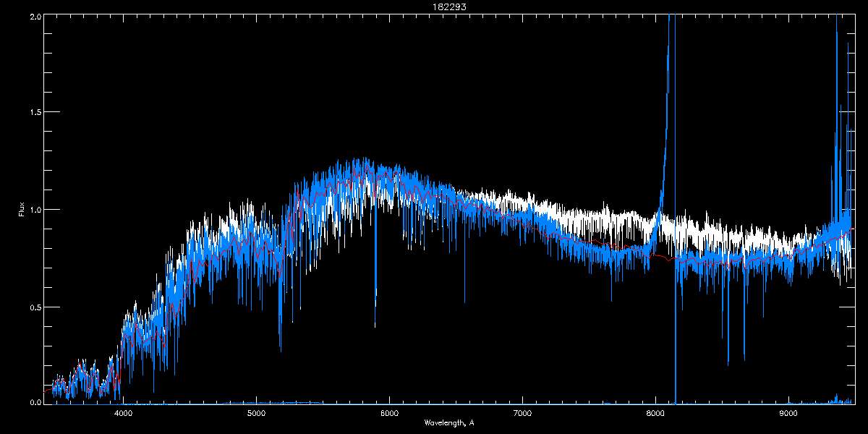Click the 8000 x-axis tick label
The height and width of the screenshot is (434, 868).
[655, 414]
